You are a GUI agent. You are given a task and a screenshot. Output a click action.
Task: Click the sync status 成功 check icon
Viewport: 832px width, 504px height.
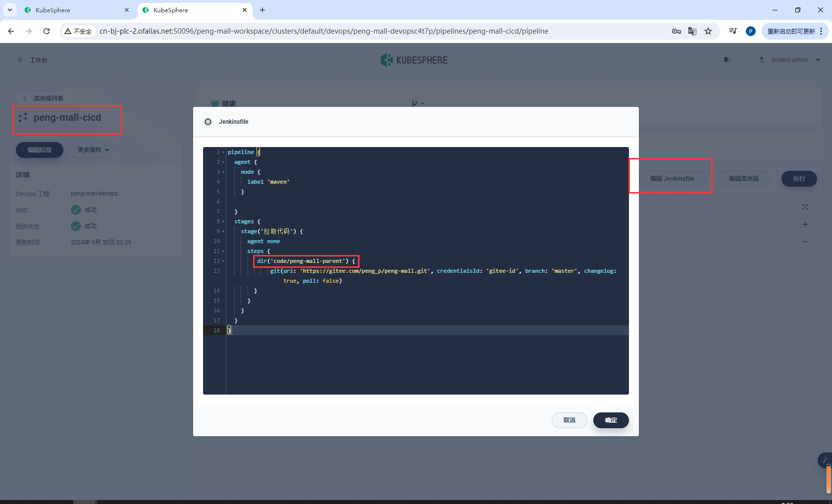(76, 226)
